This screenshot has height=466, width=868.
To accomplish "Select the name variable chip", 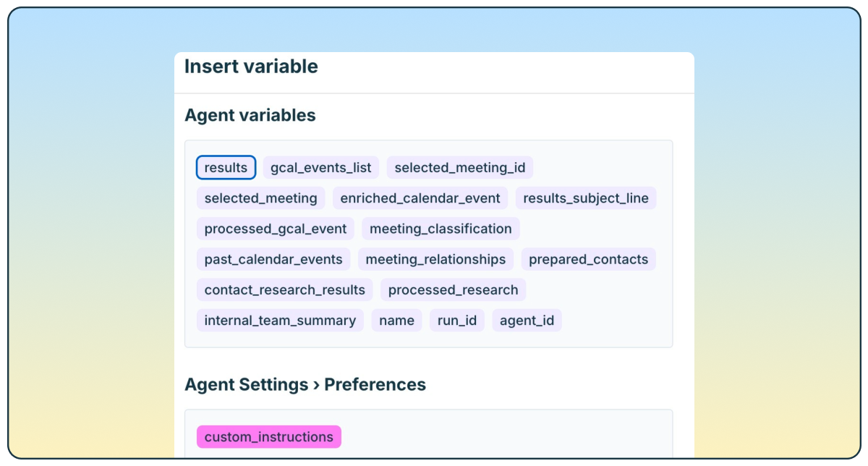I will point(396,320).
